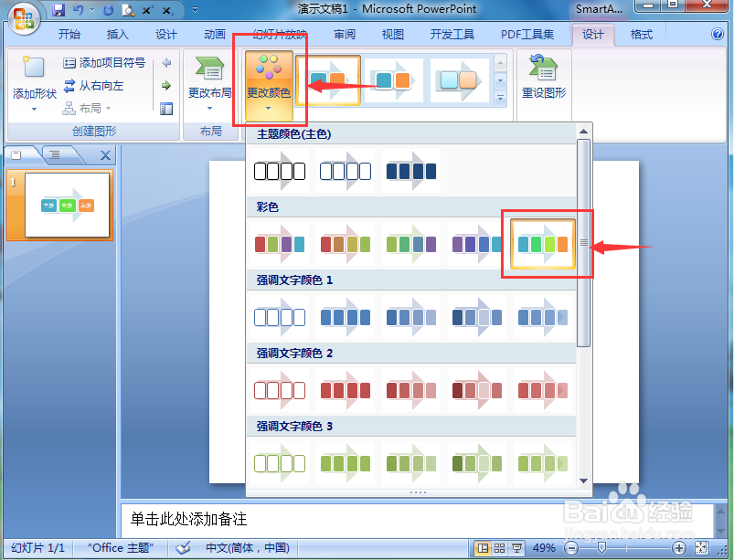Screen dimensions: 734x560
Task: Switch to the SmartArt 格式 tab
Action: point(642,34)
